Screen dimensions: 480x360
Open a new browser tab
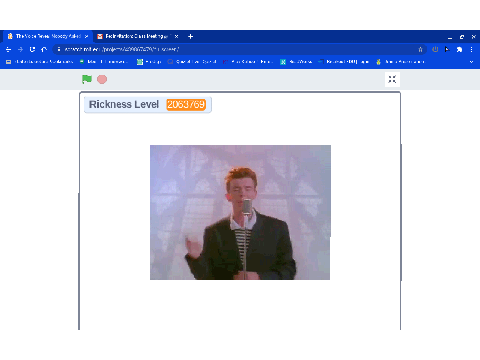[190, 36]
